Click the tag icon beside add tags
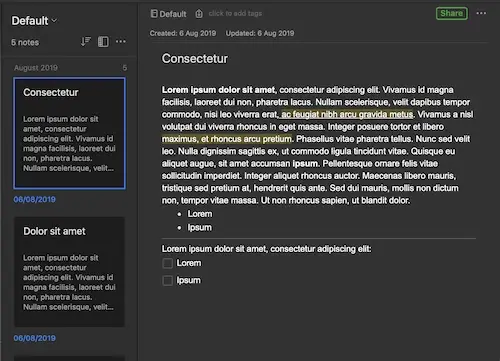 click(x=199, y=14)
